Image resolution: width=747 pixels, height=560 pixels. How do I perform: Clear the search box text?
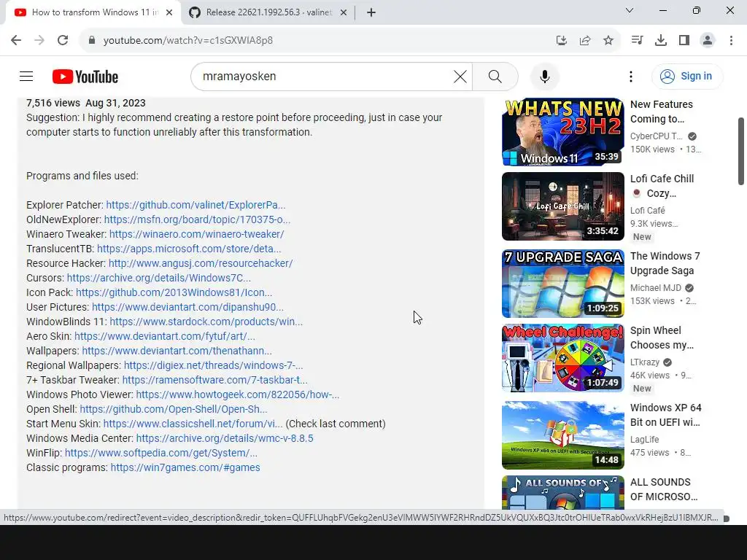pyautogui.click(x=460, y=76)
